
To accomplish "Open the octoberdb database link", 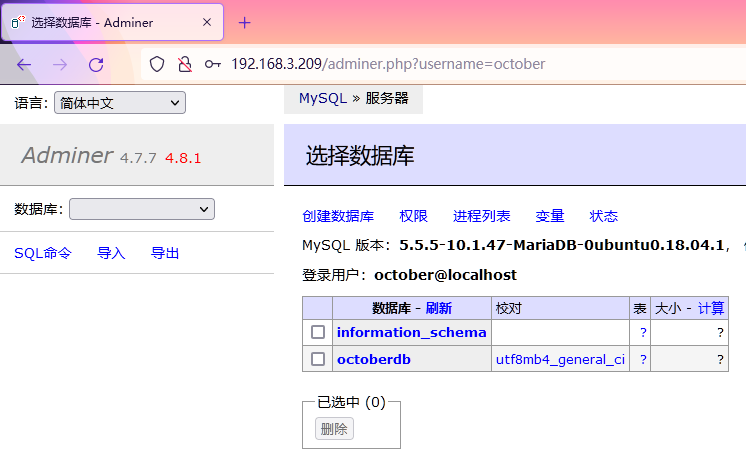I will 374,359.
